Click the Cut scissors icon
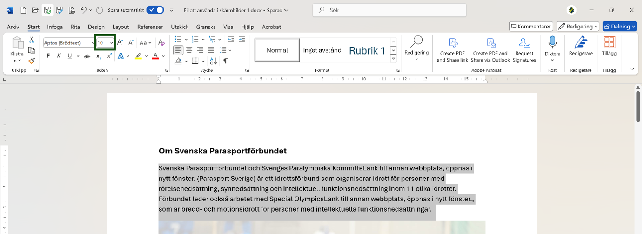644x235 pixels. 32,40
